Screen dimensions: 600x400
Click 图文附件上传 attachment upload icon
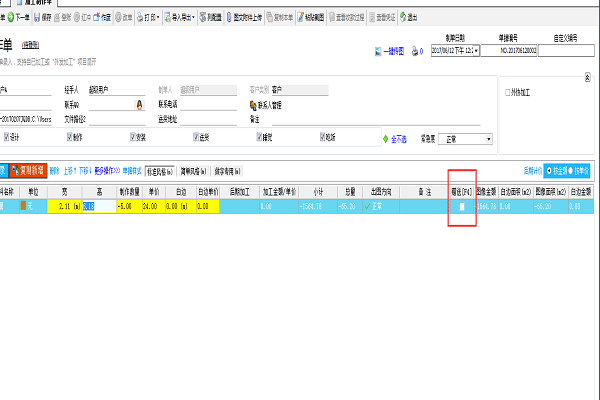point(250,18)
